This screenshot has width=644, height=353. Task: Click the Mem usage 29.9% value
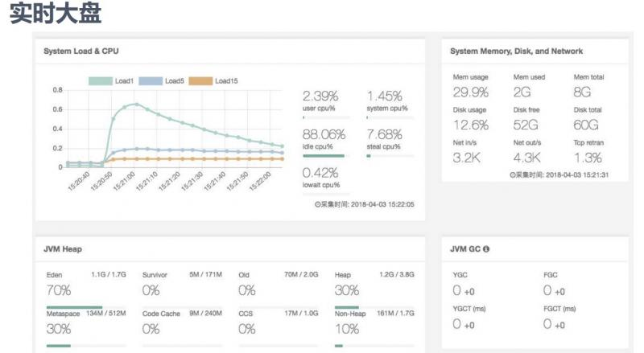click(471, 92)
